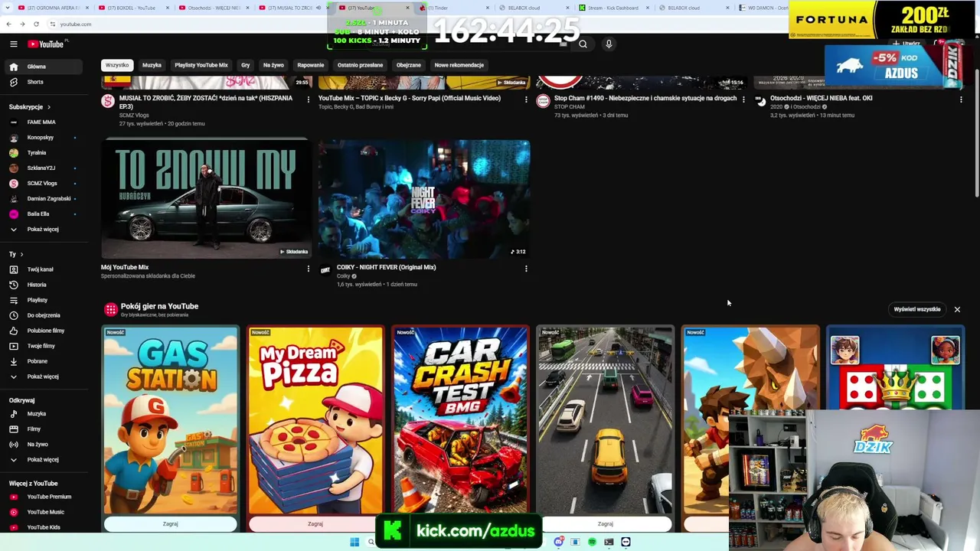
Task: Open options for Otsochodzi WIĘCEJ NIEBA video
Action: coord(961,99)
